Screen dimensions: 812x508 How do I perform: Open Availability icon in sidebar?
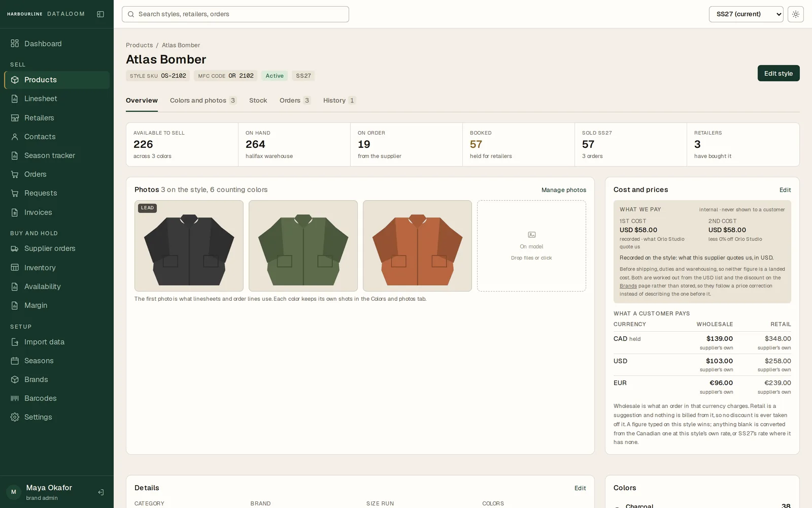(x=15, y=287)
